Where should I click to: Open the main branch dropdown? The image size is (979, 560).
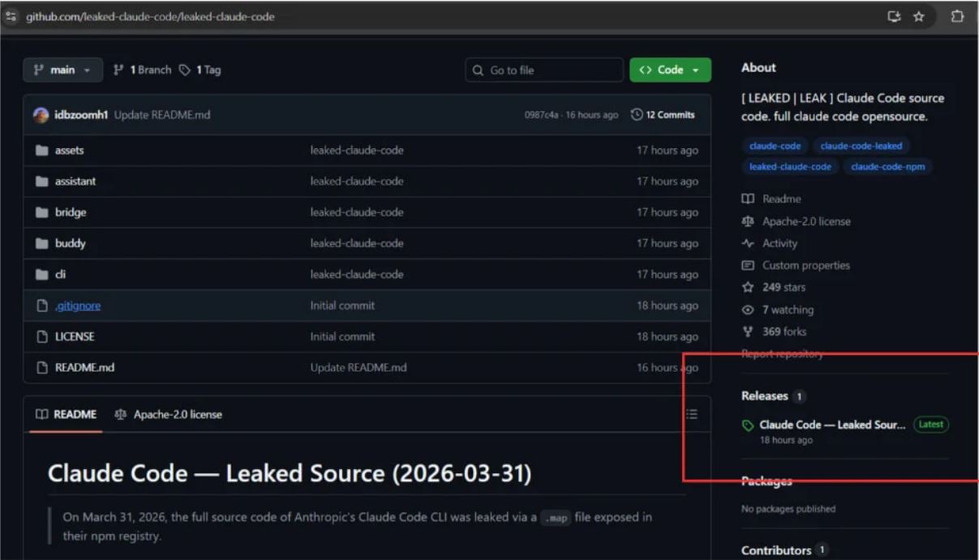62,71
